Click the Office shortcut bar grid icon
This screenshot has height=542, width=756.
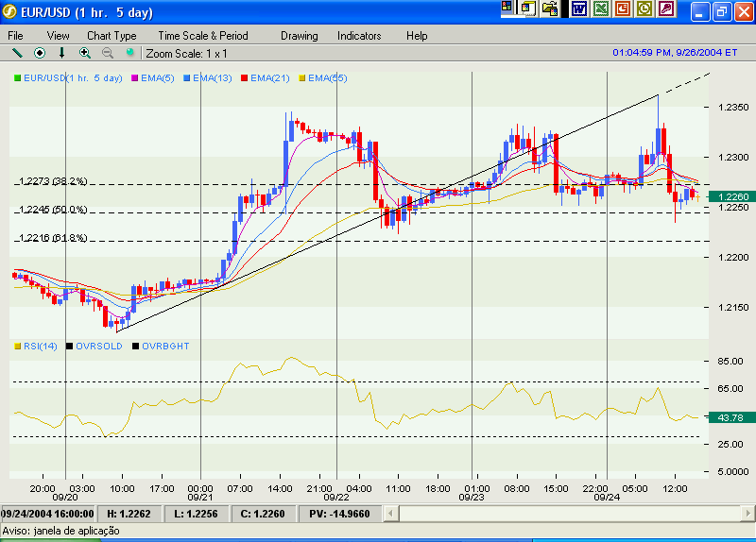(507, 7)
